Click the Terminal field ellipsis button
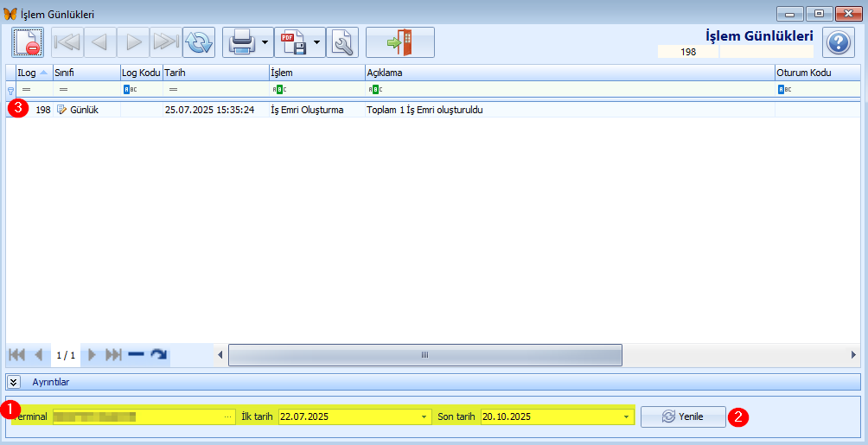The width and height of the screenshot is (868, 445). click(x=228, y=417)
